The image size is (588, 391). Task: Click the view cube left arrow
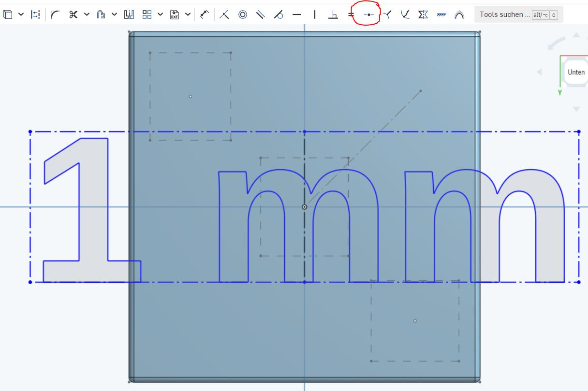pyautogui.click(x=540, y=72)
